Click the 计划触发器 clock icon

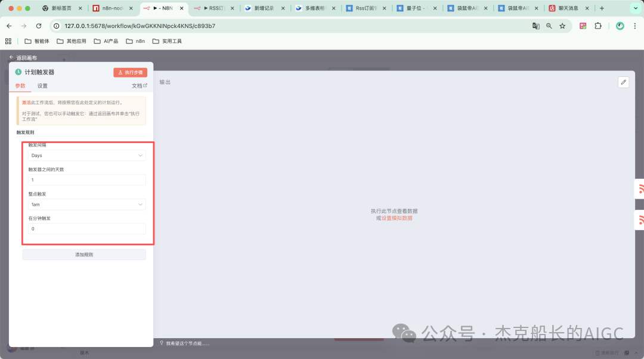click(18, 72)
